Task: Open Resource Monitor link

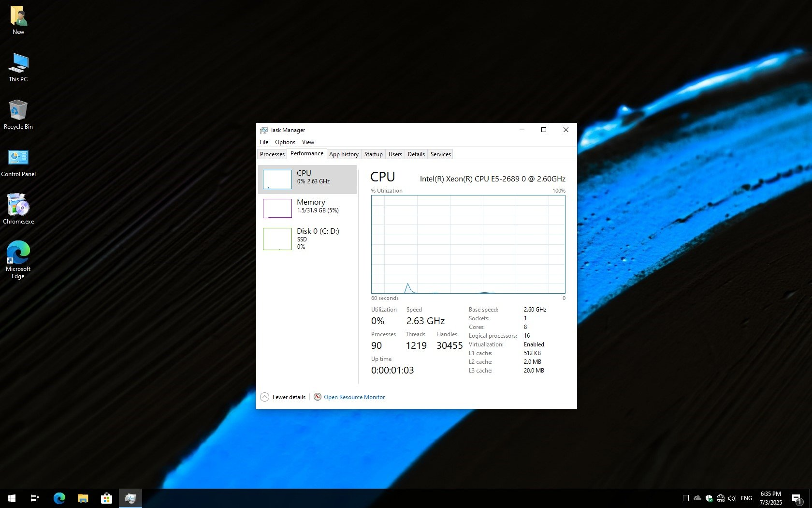Action: pyautogui.click(x=354, y=397)
